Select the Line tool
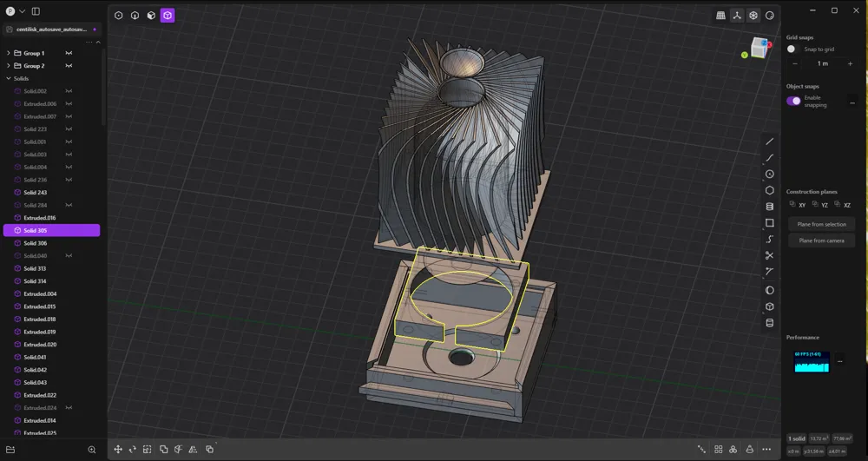This screenshot has width=868, height=461. pos(769,142)
